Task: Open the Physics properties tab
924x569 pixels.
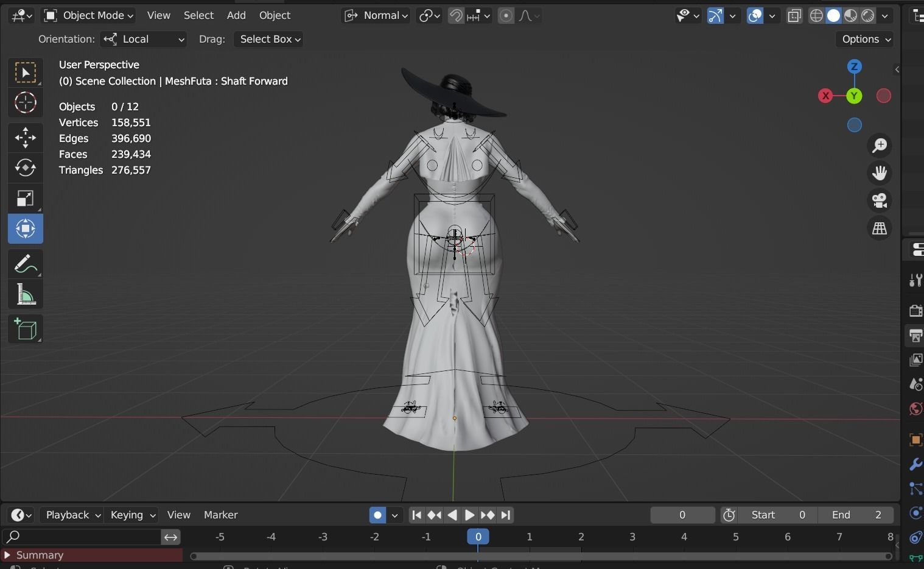Action: (915, 513)
